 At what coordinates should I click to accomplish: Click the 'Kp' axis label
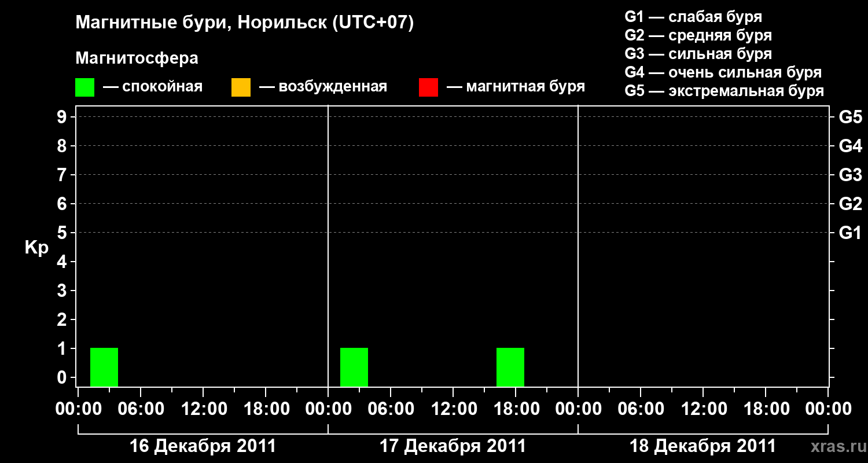[36, 248]
